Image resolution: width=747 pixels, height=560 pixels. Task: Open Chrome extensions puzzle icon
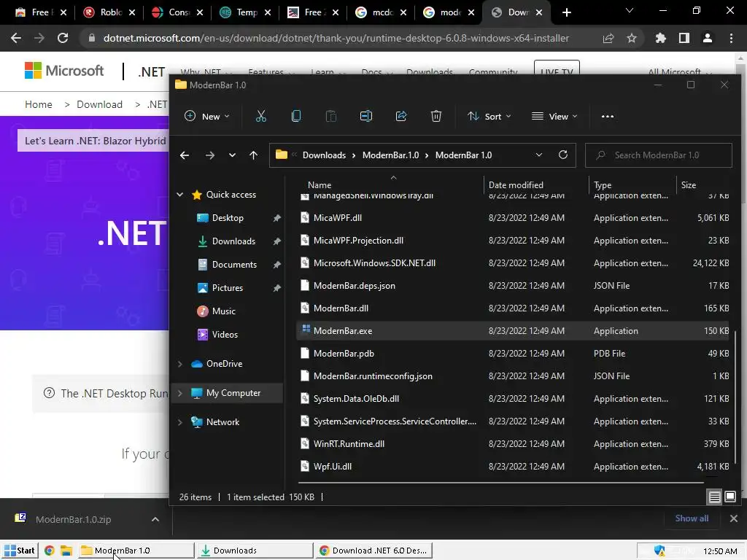661,38
